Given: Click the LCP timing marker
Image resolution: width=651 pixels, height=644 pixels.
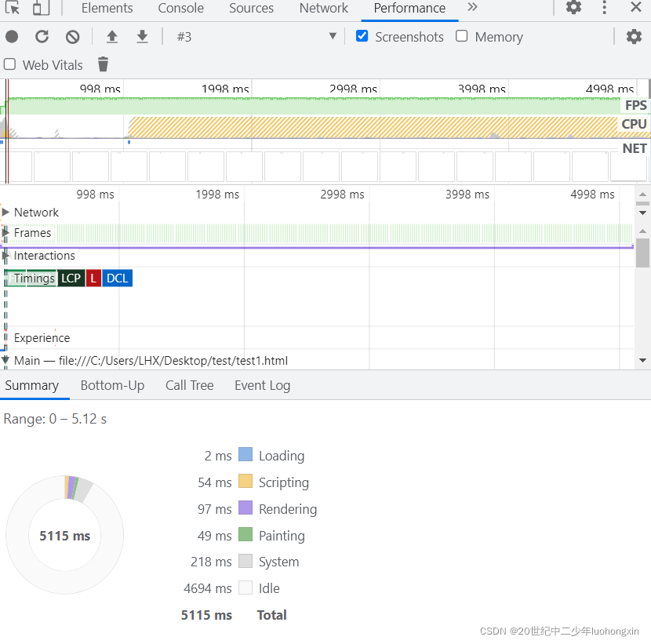Looking at the screenshot, I should (71, 278).
